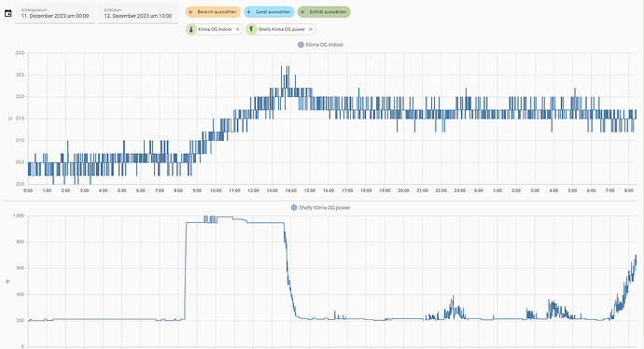Click the plus icon on Bereich auswählen
Screen dimensions: 644x349
(190, 12)
